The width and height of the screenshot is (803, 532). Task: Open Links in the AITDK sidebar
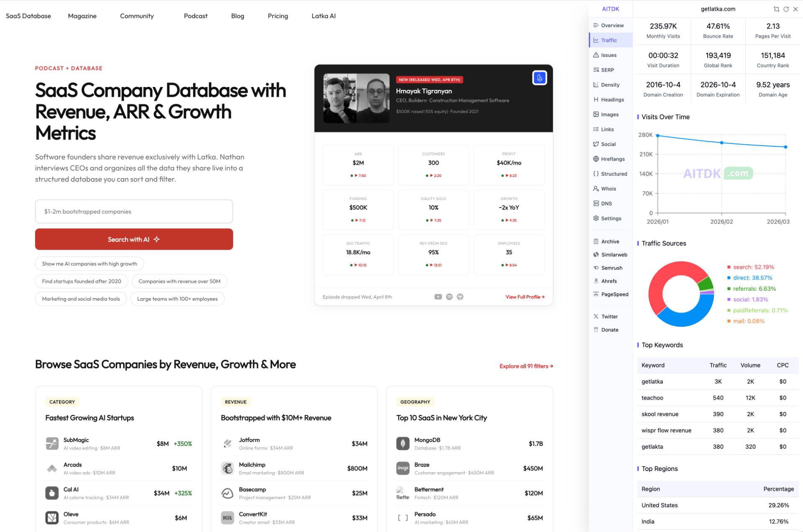(x=611, y=129)
